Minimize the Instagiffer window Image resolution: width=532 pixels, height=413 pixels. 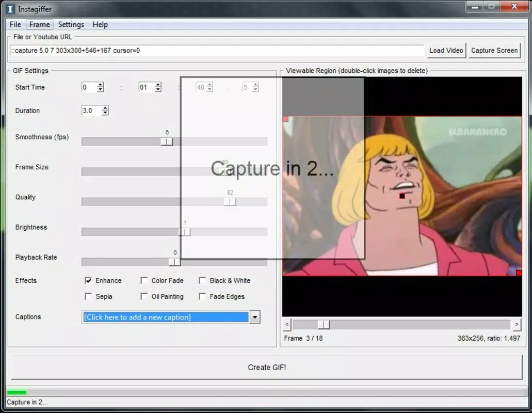click(x=475, y=6)
